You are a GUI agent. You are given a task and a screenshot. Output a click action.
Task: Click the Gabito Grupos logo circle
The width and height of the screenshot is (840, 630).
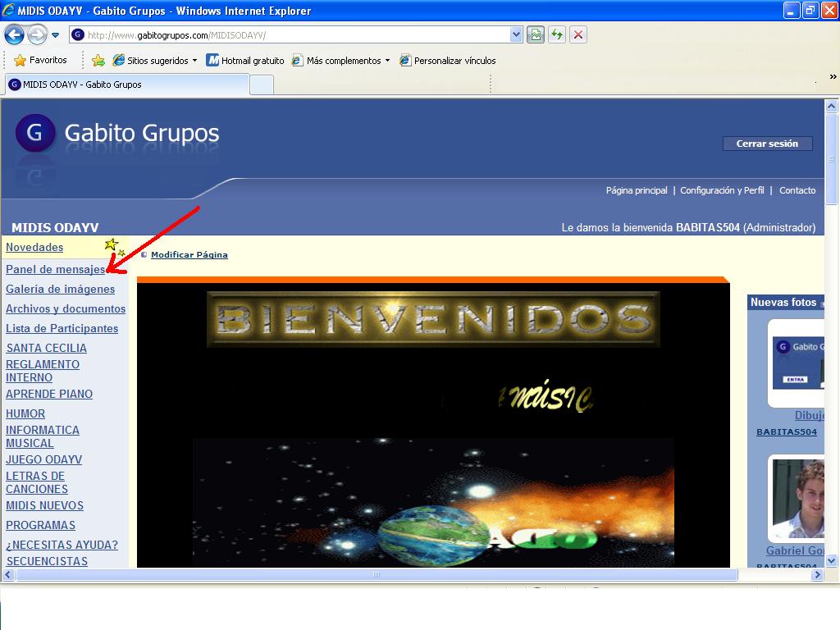(35, 134)
